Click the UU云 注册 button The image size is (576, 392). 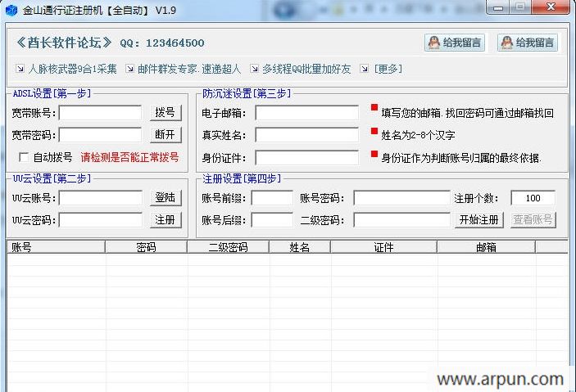(x=166, y=220)
